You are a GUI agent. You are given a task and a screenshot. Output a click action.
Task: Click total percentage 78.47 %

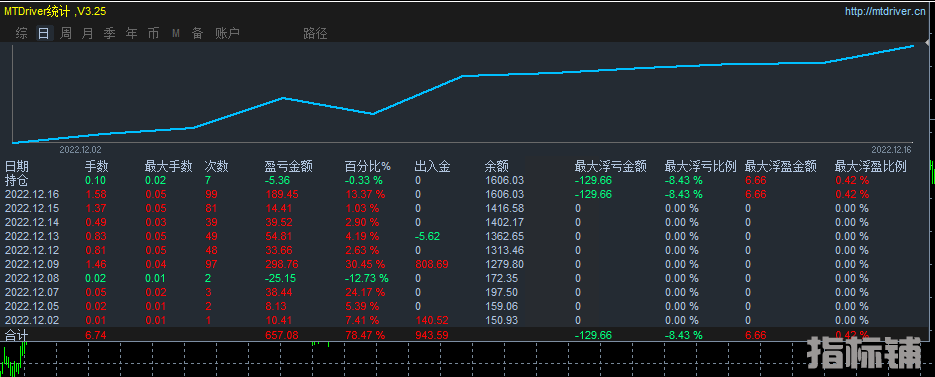(366, 336)
